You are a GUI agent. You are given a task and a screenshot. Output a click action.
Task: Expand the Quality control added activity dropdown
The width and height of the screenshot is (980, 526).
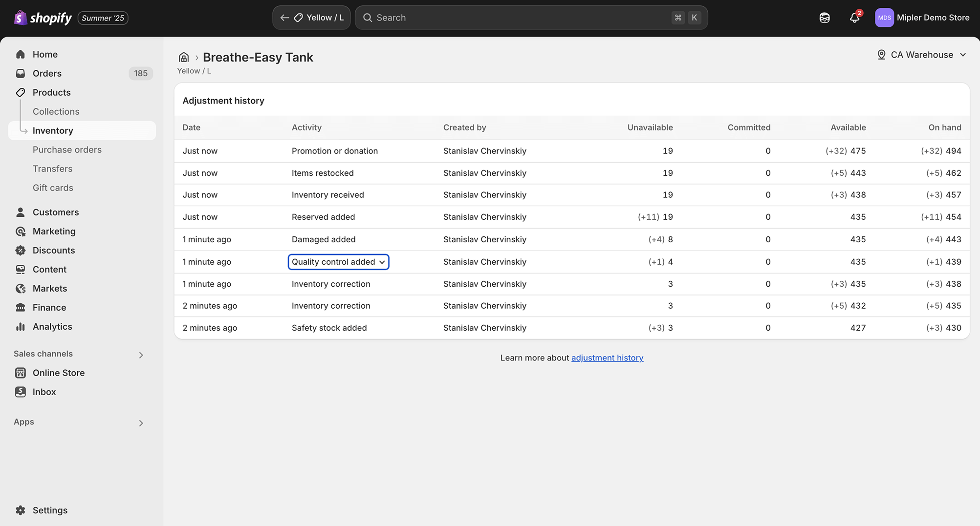338,262
